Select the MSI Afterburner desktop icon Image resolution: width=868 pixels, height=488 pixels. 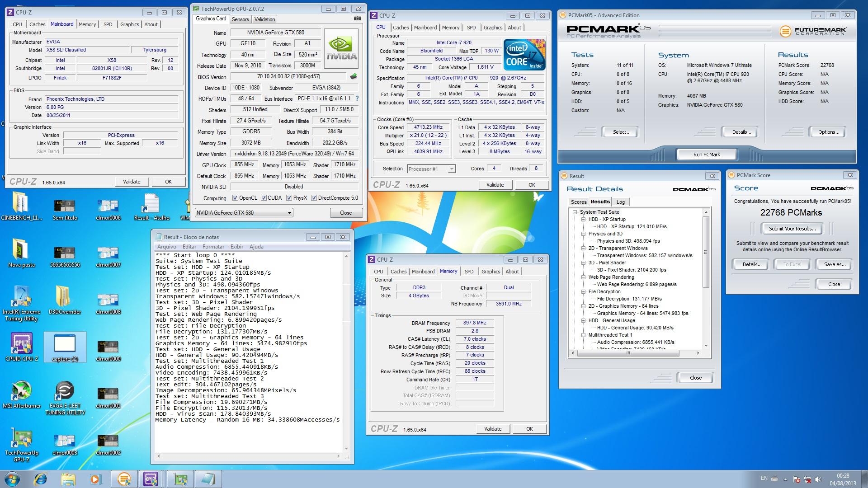[x=21, y=395]
